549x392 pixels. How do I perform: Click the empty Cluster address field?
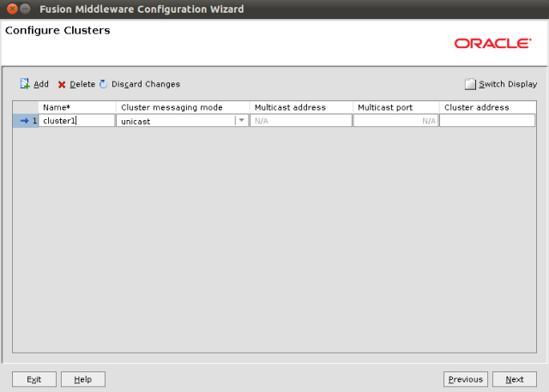[487, 121]
